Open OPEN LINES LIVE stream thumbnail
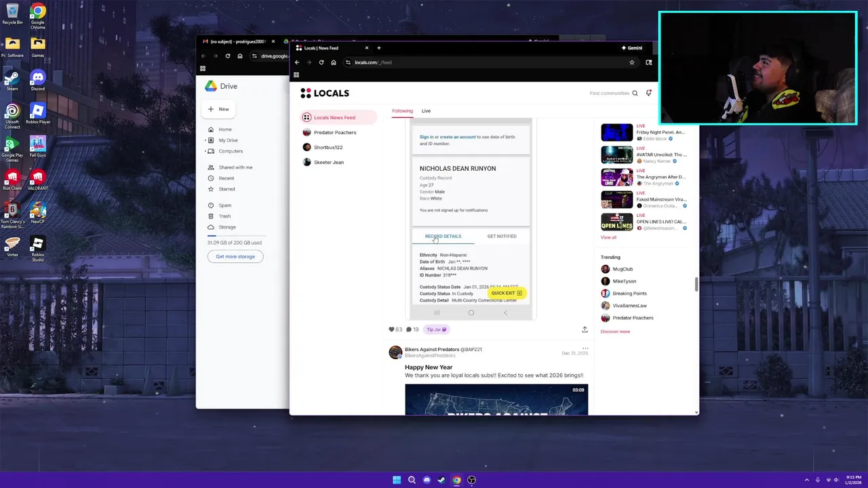The image size is (868, 488). pyautogui.click(x=616, y=222)
